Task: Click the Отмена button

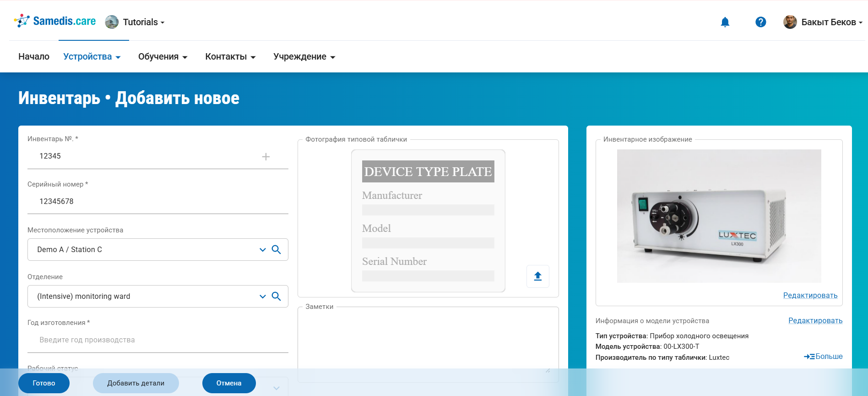Action: pos(228,383)
